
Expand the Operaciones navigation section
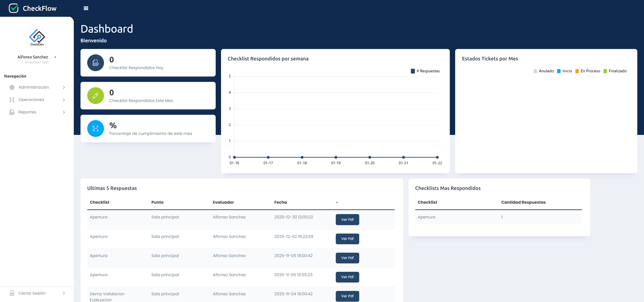31,99
